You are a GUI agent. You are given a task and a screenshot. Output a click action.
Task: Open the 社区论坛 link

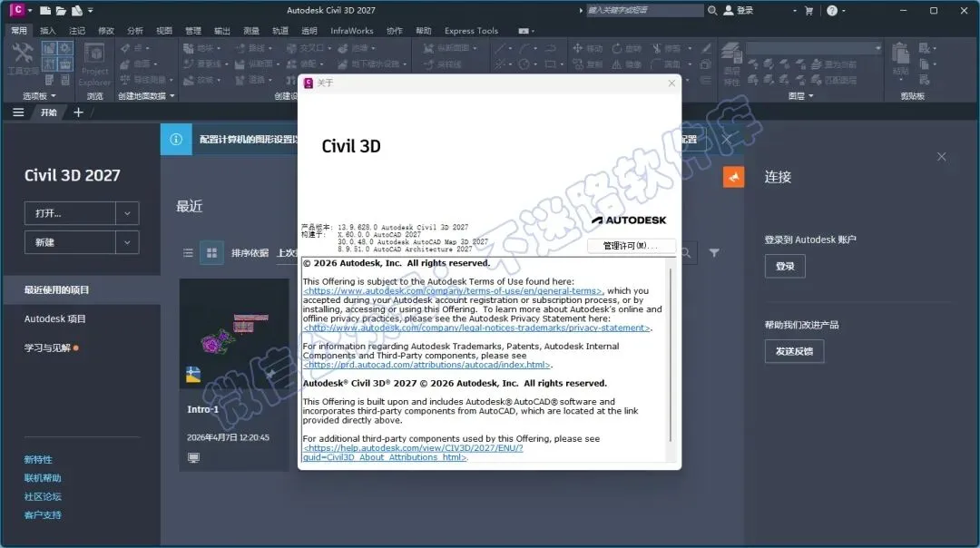coord(43,497)
